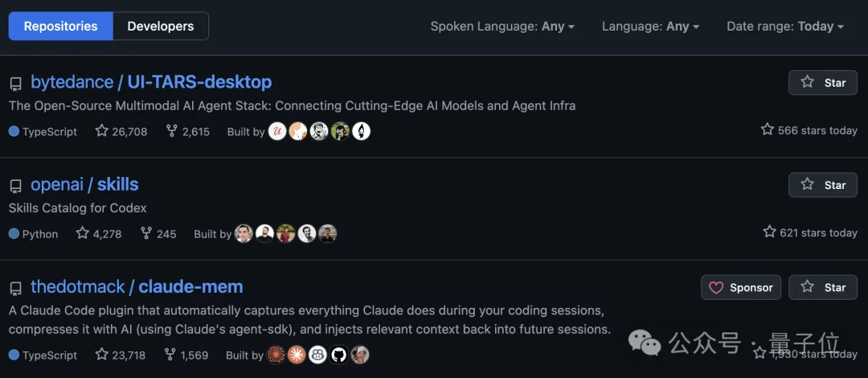Image resolution: width=868 pixels, height=378 pixels.
Task: Switch to the Developers tab
Action: (x=161, y=27)
